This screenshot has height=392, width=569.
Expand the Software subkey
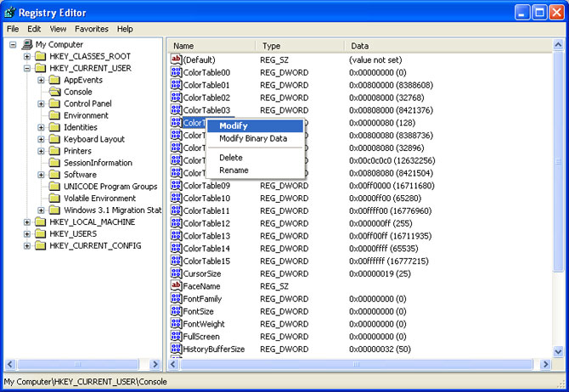tap(42, 175)
